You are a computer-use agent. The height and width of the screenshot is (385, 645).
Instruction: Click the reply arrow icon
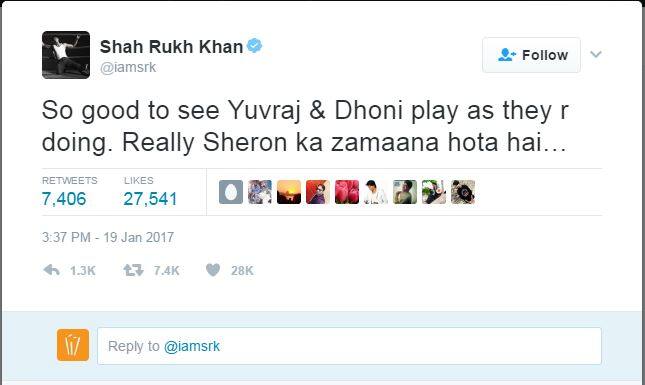(x=51, y=270)
